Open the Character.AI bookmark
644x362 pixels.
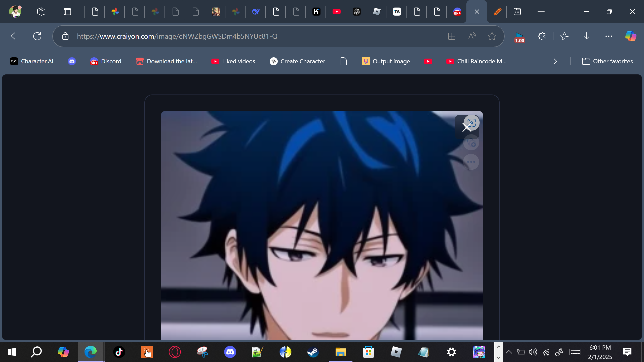32,61
